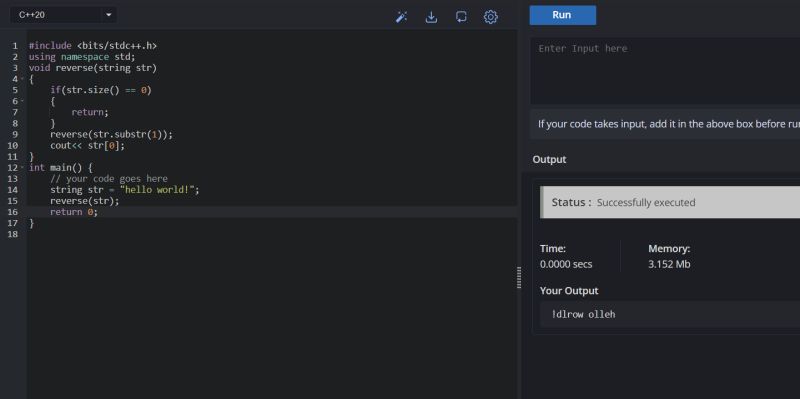Image resolution: width=800 pixels, height=399 pixels.
Task: Click line number 18 in the gutter
Action: coord(12,234)
